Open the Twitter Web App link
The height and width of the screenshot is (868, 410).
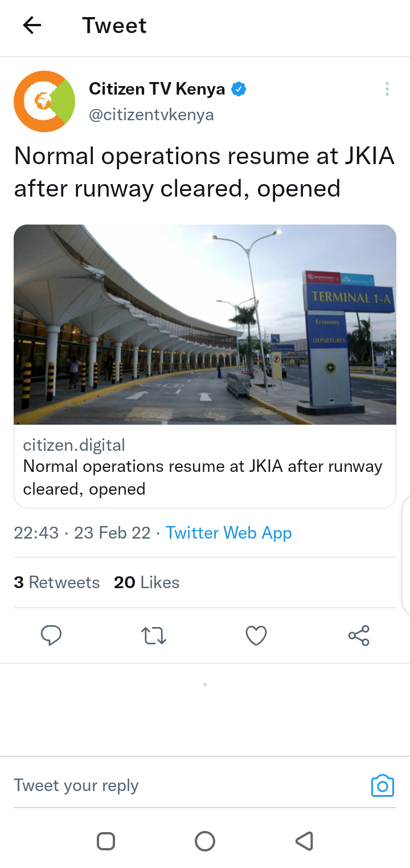pos(229,533)
